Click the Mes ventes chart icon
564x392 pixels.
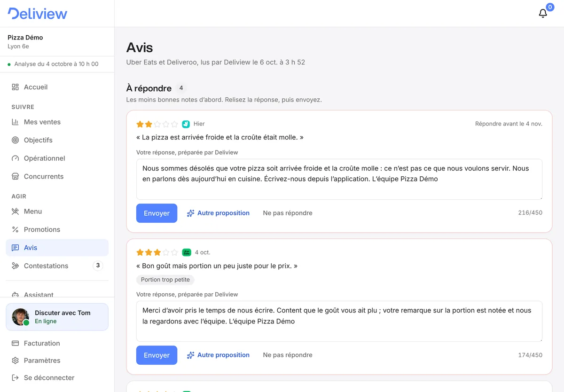pyautogui.click(x=16, y=122)
